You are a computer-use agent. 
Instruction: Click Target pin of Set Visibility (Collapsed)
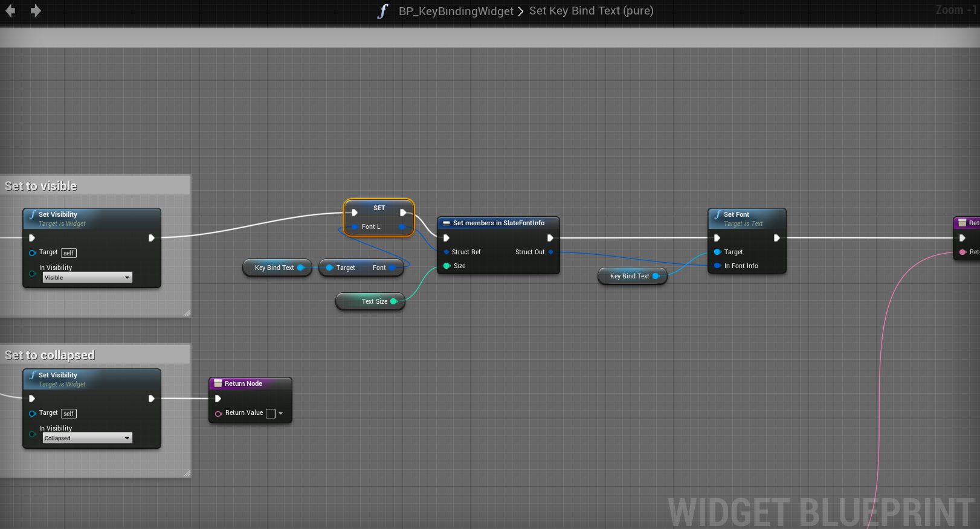[x=33, y=413]
